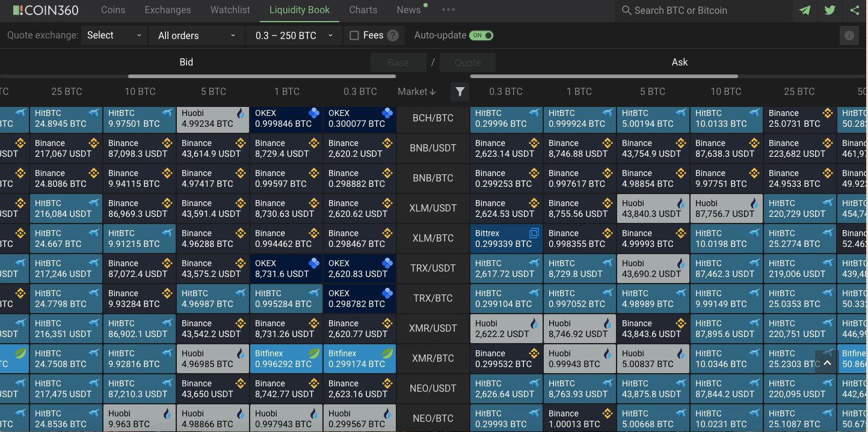The image size is (868, 432).
Task: Click Huobi icon on 2,622.2 USDT cell
Action: (534, 323)
